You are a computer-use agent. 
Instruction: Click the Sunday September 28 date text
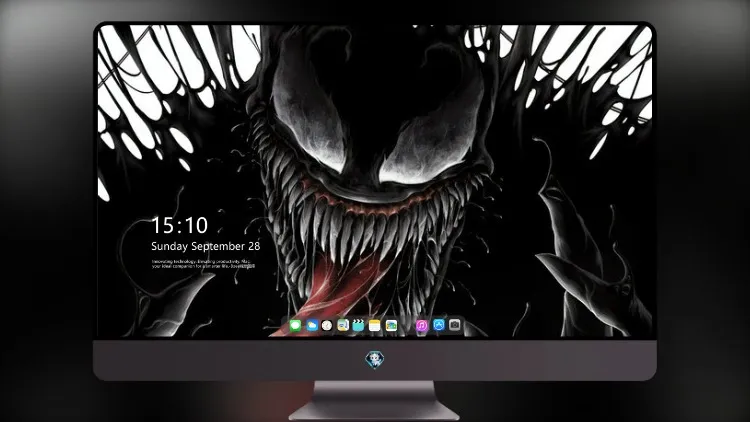pos(206,246)
